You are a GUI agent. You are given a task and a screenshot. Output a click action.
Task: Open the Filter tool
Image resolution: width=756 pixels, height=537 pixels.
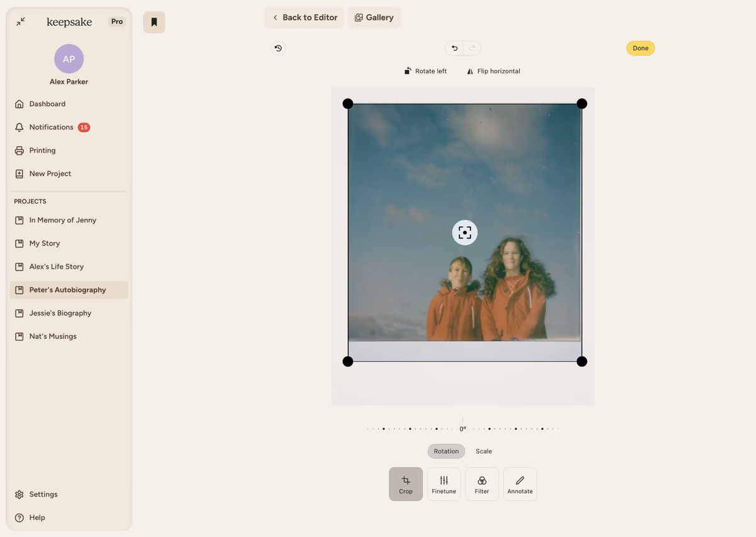482,484
